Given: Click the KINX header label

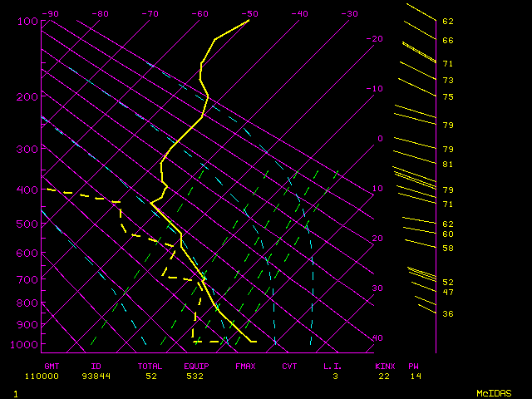Looking at the screenshot, I should 384,366.
